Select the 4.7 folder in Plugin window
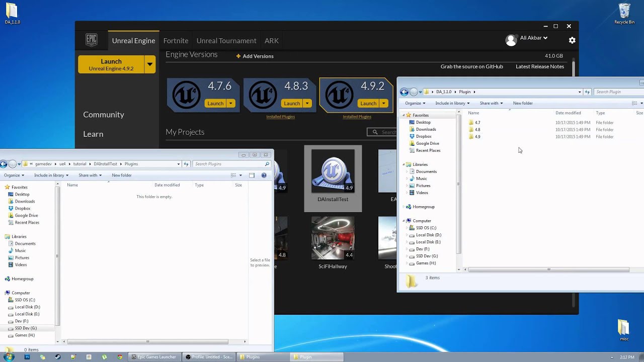 (x=474, y=123)
